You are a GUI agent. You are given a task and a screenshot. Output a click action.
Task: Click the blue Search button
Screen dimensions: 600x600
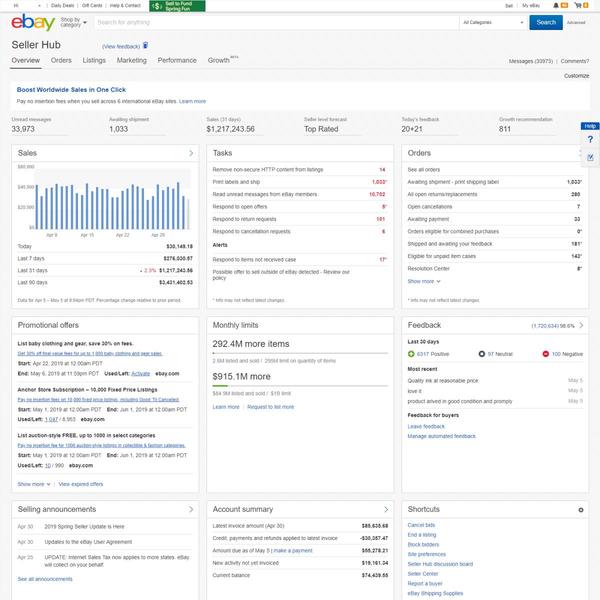pos(546,23)
